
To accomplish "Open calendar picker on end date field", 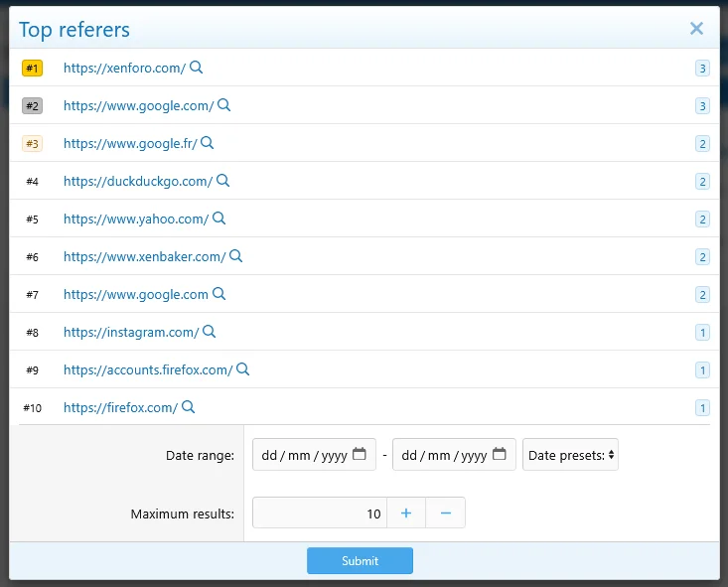I will [x=500, y=455].
